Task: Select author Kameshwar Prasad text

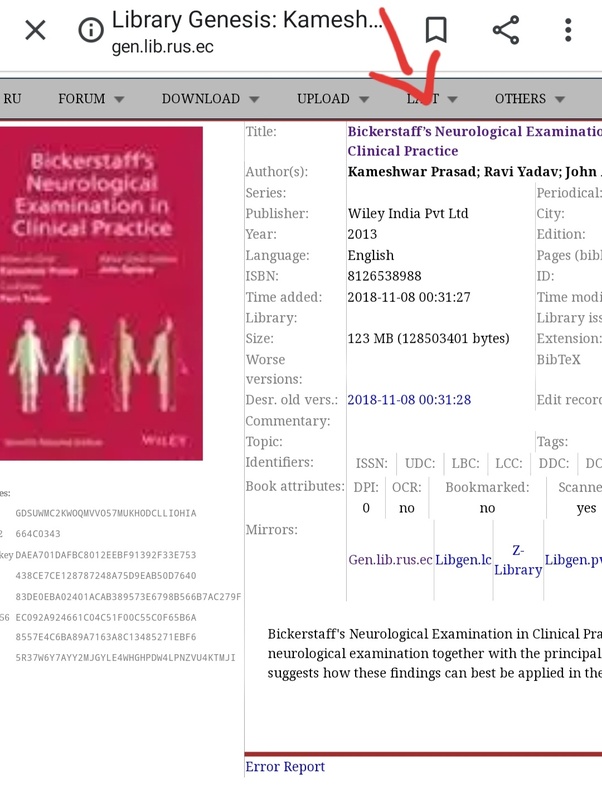Action: [x=413, y=172]
